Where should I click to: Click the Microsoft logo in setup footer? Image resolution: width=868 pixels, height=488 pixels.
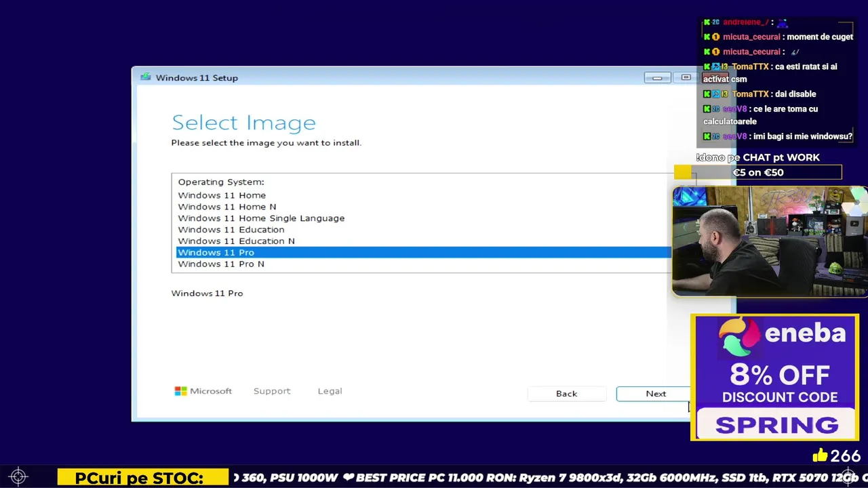point(203,391)
